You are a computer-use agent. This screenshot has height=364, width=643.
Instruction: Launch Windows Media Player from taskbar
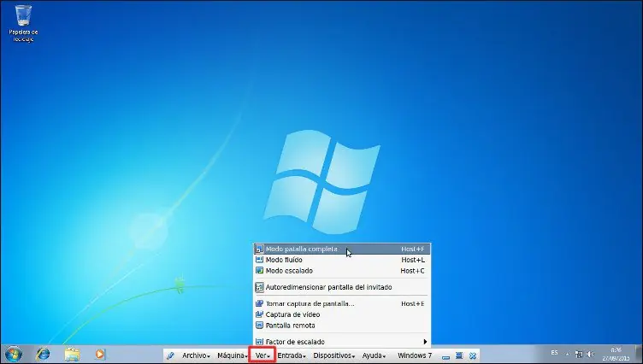point(100,354)
